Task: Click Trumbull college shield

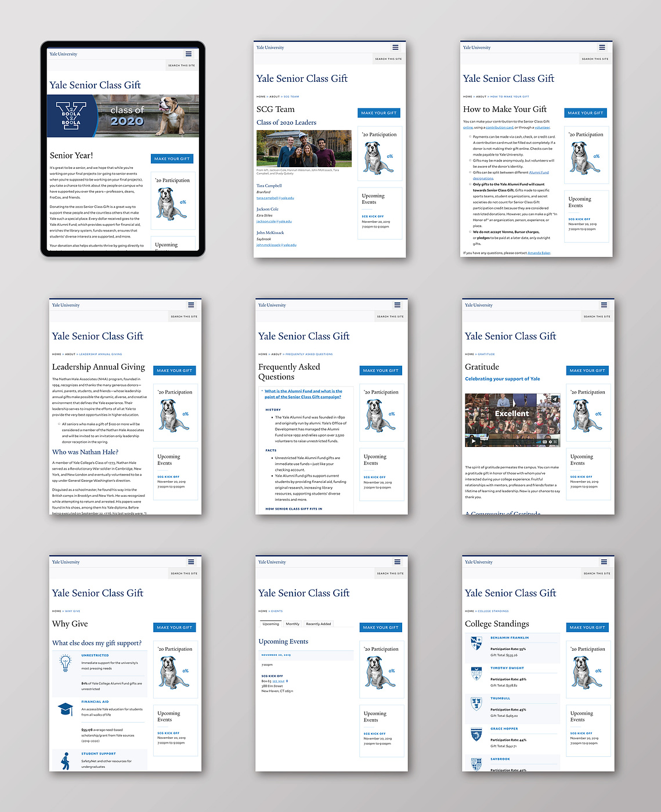Action: [x=476, y=704]
